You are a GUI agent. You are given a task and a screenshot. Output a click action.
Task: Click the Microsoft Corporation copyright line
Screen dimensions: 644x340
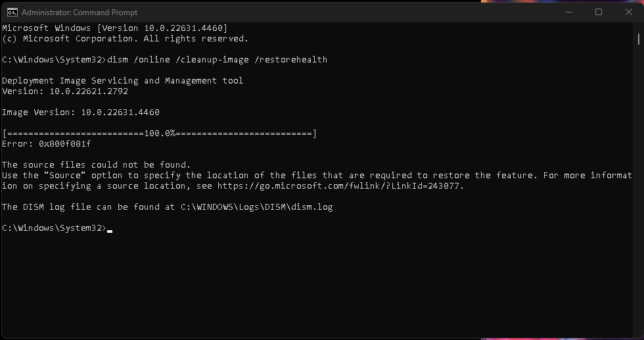point(126,39)
